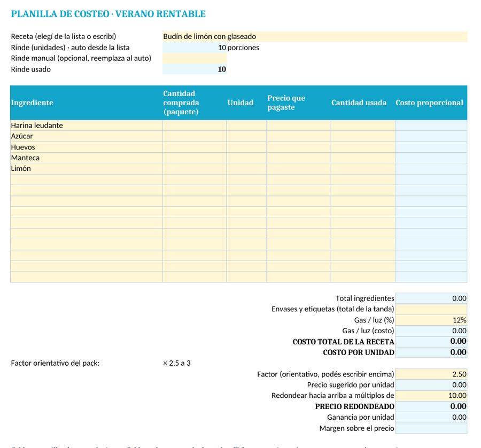The image size is (481, 448).
Task: Click Costo proporcional cell for Limón
Action: click(431, 169)
